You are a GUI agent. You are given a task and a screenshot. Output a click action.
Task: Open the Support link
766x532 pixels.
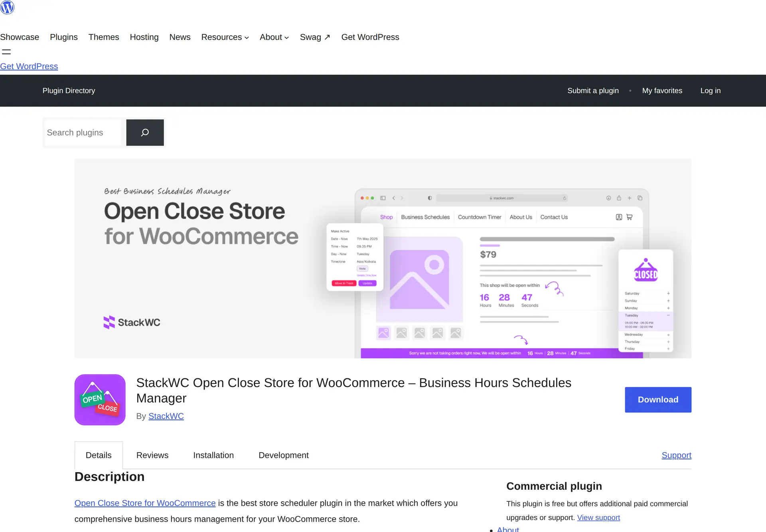676,455
